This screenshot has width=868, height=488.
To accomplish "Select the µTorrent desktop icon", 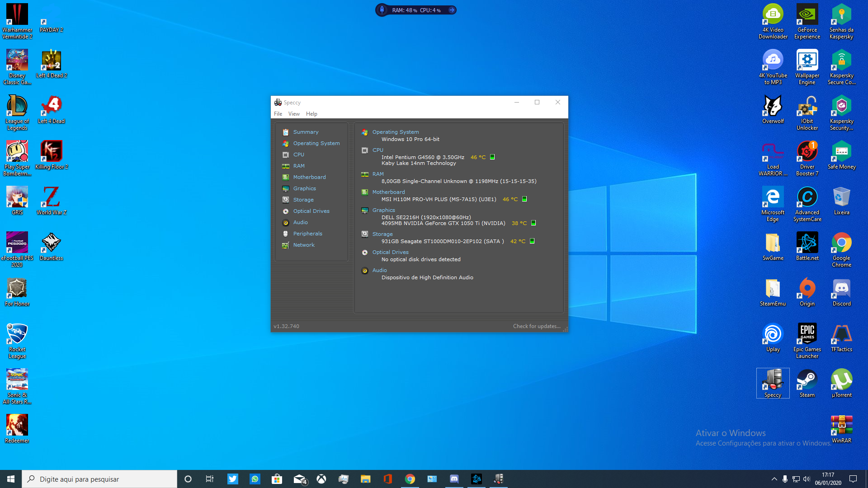I will [841, 383].
